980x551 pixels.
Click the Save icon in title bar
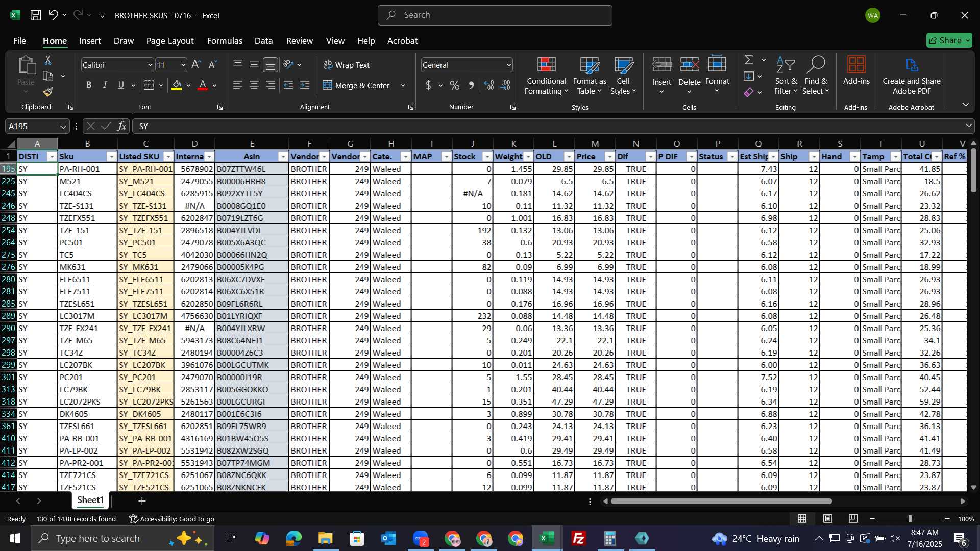click(x=35, y=15)
